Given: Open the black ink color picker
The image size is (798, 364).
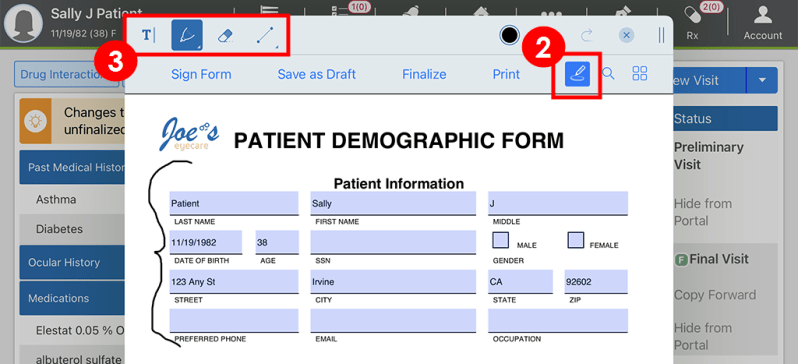Looking at the screenshot, I should pyautogui.click(x=509, y=35).
